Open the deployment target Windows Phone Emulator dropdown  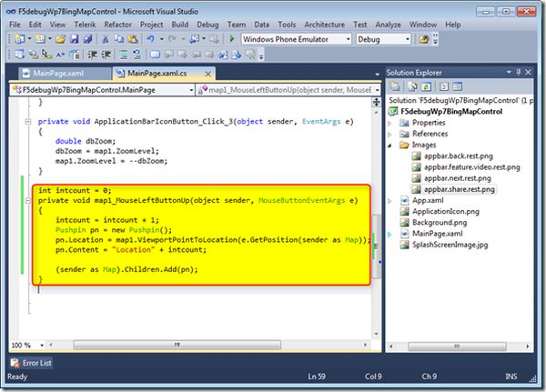coord(349,39)
